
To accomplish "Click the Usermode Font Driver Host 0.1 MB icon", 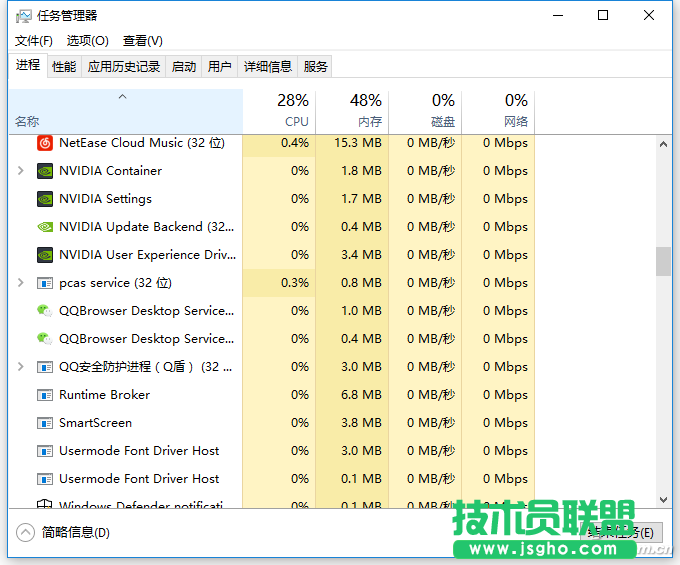I will click(45, 479).
